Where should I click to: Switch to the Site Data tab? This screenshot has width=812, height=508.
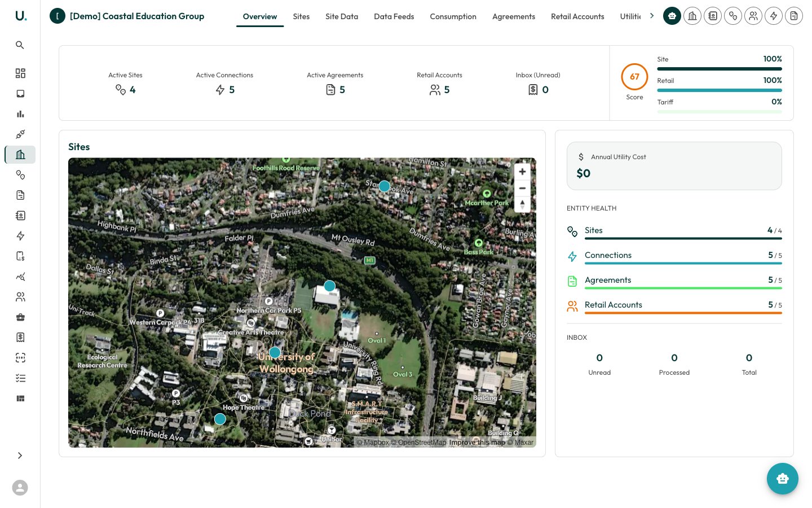tap(342, 16)
